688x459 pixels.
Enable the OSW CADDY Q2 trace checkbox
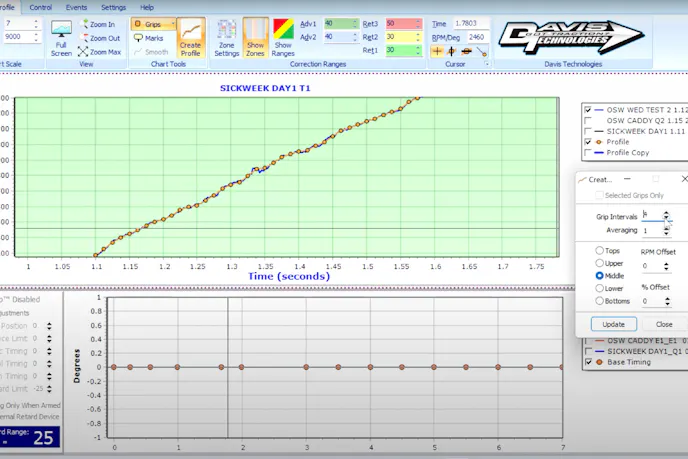click(587, 120)
